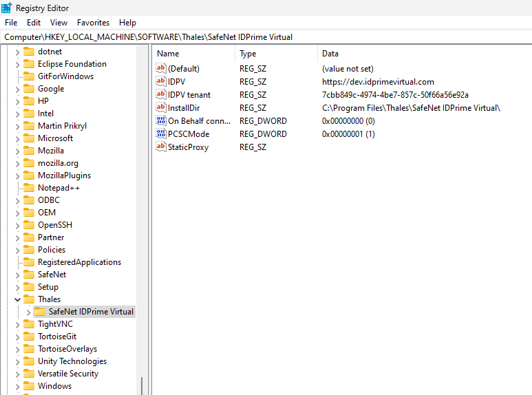532x395 pixels.
Task: Click the Martin Prikryl folder icon
Action: tap(29, 126)
